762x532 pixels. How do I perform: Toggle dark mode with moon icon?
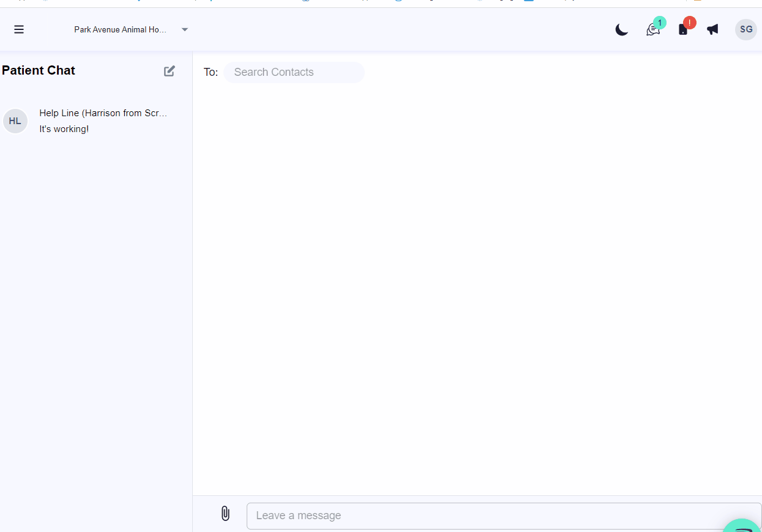click(622, 29)
